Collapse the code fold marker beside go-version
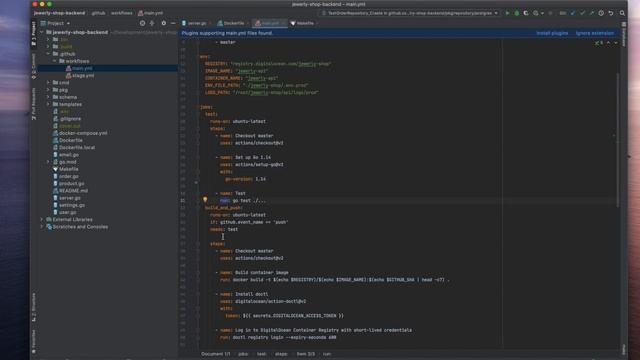 pyautogui.click(x=196, y=182)
